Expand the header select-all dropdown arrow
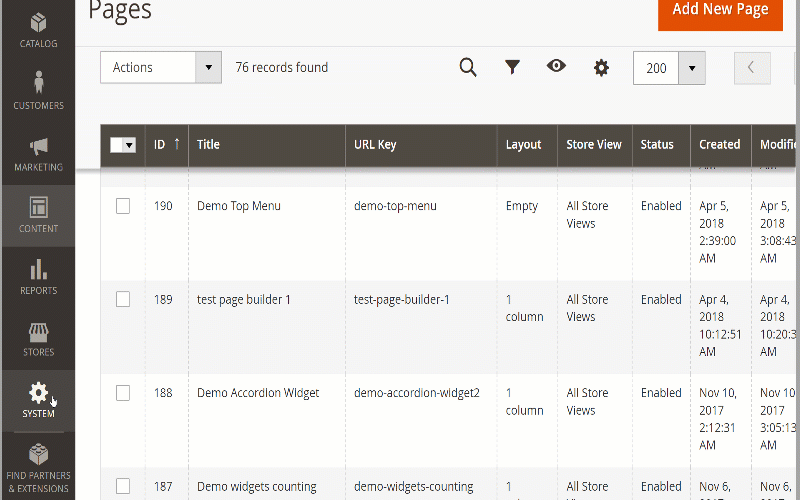This screenshot has width=800, height=500. coord(129,145)
